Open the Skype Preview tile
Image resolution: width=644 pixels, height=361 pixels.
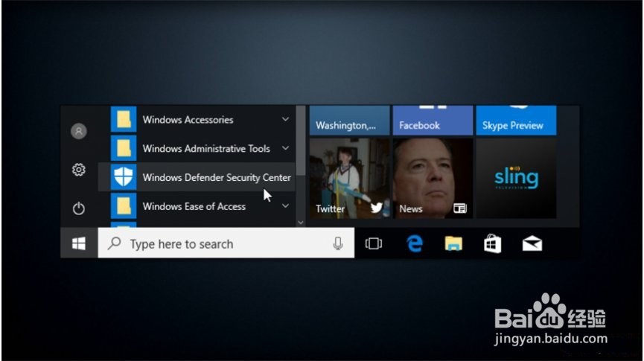(516, 121)
